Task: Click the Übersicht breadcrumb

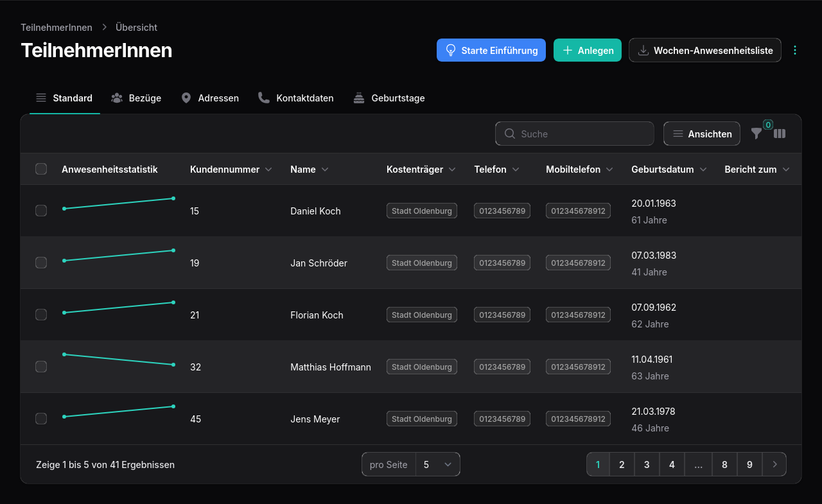Action: pyautogui.click(x=136, y=27)
